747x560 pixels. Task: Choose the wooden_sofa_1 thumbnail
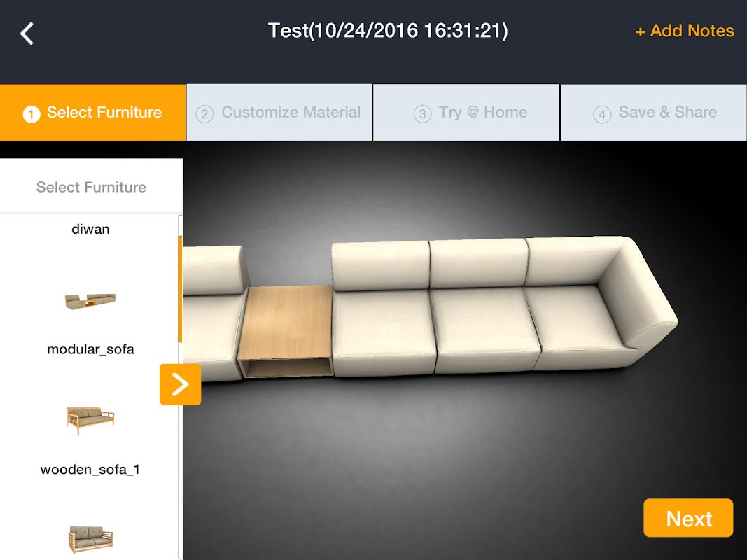[90, 420]
